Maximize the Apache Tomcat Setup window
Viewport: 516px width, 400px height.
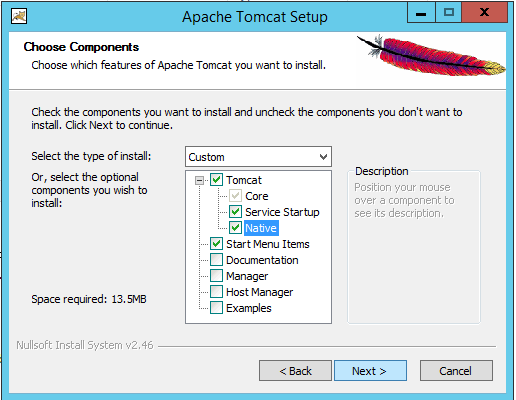449,13
